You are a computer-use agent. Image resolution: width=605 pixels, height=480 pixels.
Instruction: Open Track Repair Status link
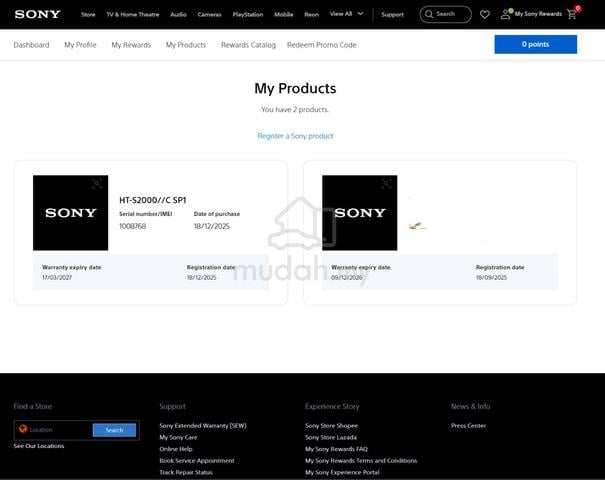tap(186, 472)
